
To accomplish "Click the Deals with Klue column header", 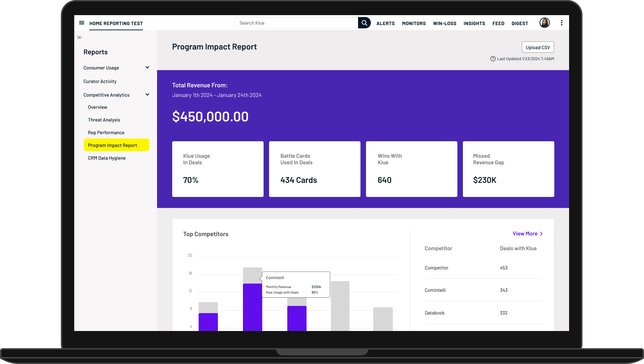I will click(518, 249).
